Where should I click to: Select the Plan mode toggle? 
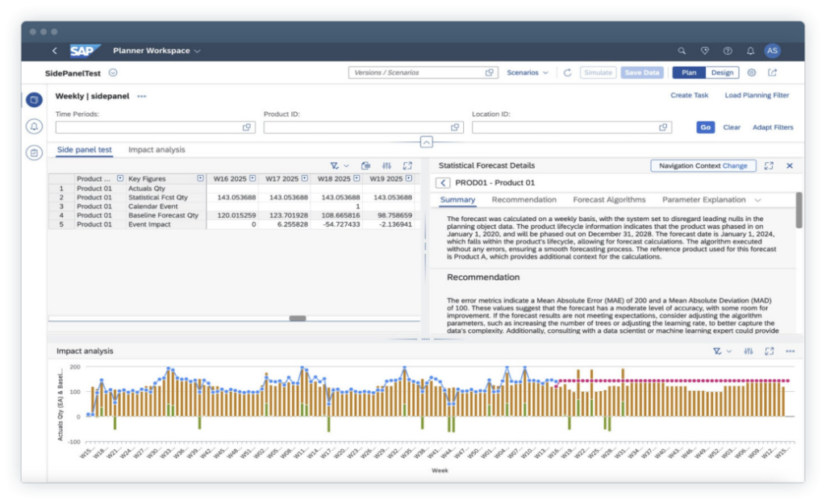pyautogui.click(x=689, y=73)
